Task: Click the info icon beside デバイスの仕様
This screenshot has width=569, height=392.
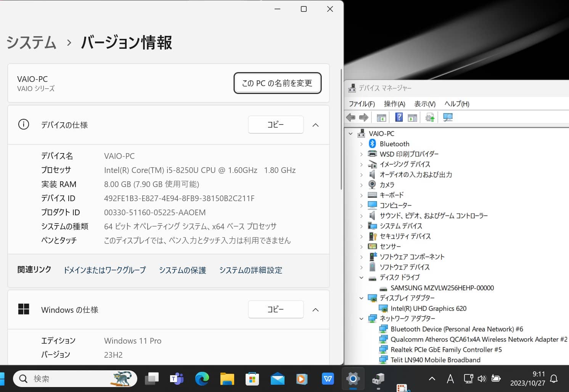Action: click(x=24, y=125)
